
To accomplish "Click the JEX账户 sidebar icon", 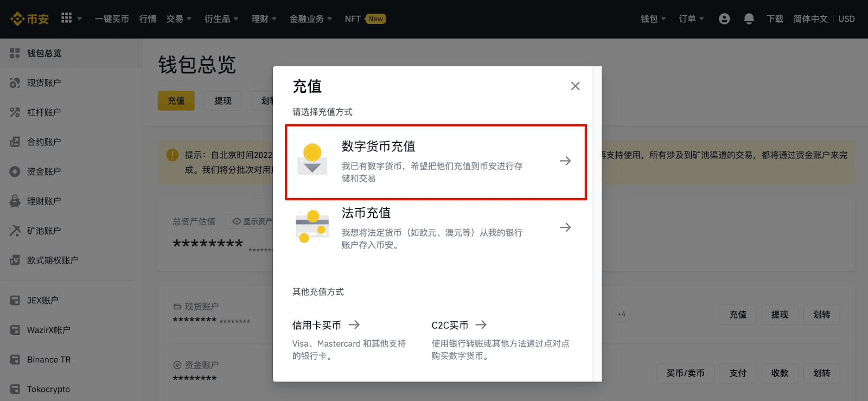I will 15,301.
